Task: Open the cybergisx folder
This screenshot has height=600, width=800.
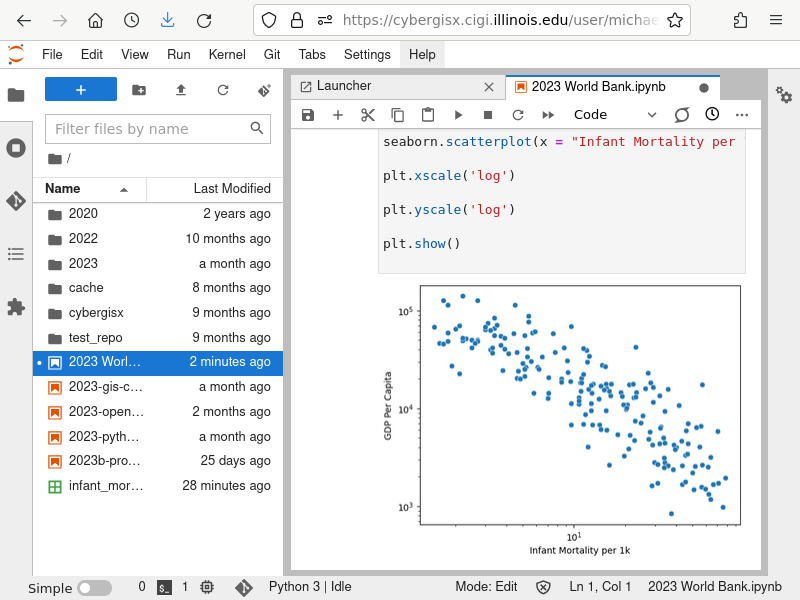Action: pyautogui.click(x=96, y=312)
